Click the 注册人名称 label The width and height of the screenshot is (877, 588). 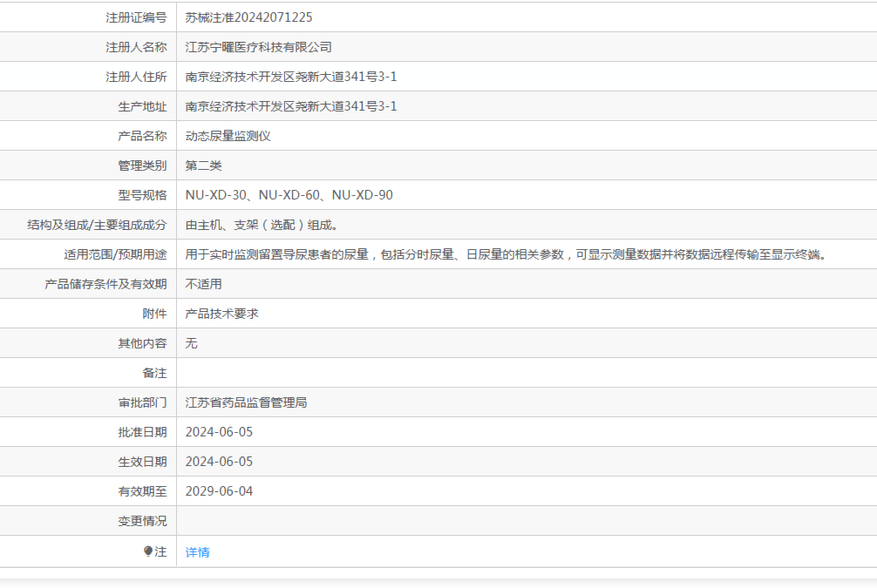tap(137, 48)
